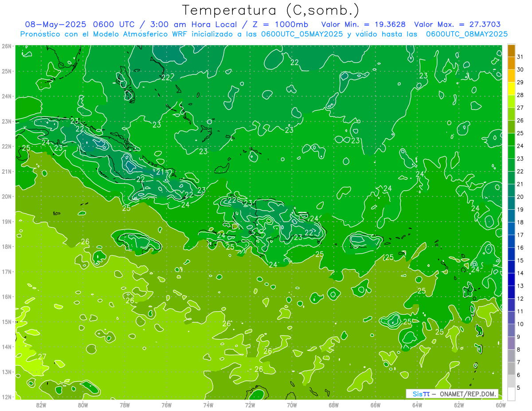This screenshot has height=411, width=532.
Task: Click the '76W' longitude axis label
Action: tap(167, 405)
